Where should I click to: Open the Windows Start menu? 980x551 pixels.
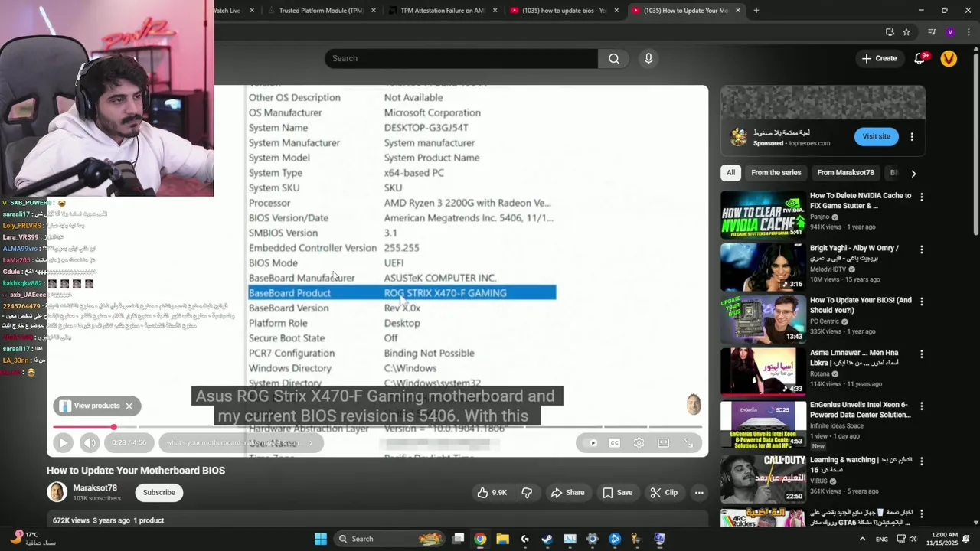pyautogui.click(x=321, y=539)
